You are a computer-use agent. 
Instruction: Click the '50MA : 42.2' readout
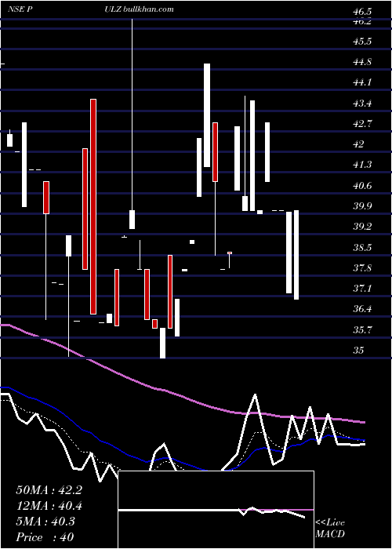(49, 490)
